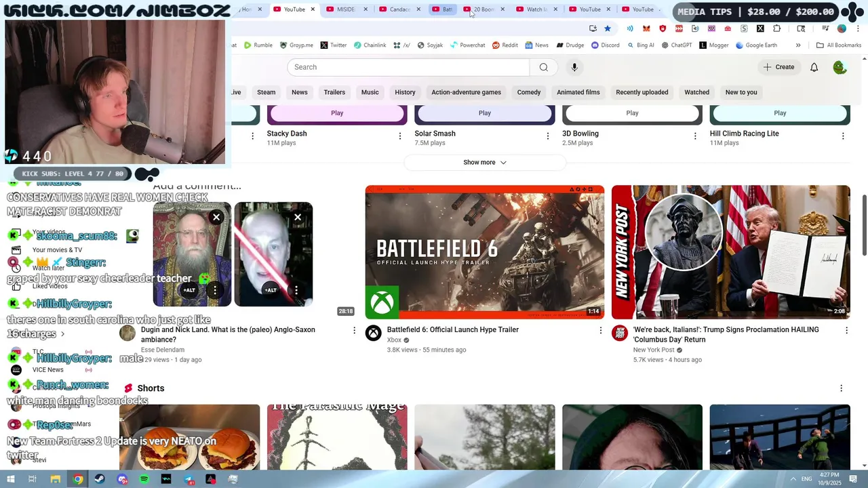
Task: Switch to the Watch later browser tab
Action: (x=536, y=9)
